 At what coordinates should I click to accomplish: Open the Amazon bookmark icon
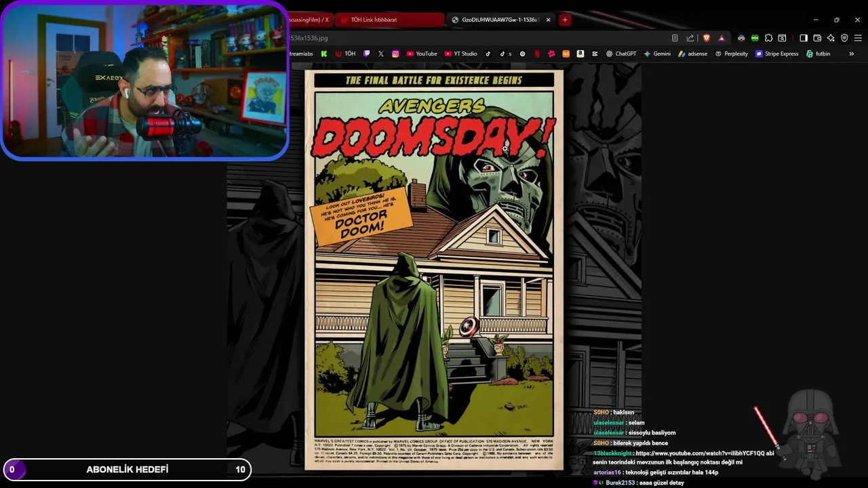click(580, 54)
